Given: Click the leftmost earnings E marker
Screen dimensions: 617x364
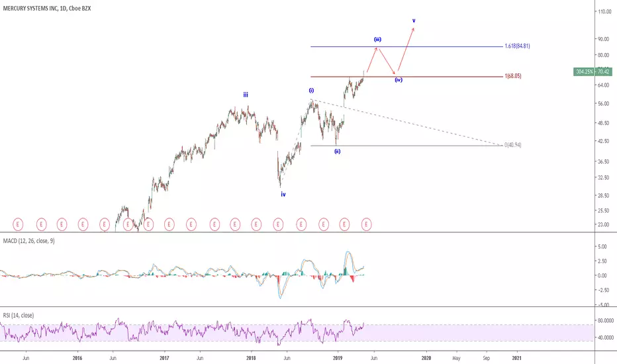Looking at the screenshot, I should [18, 224].
